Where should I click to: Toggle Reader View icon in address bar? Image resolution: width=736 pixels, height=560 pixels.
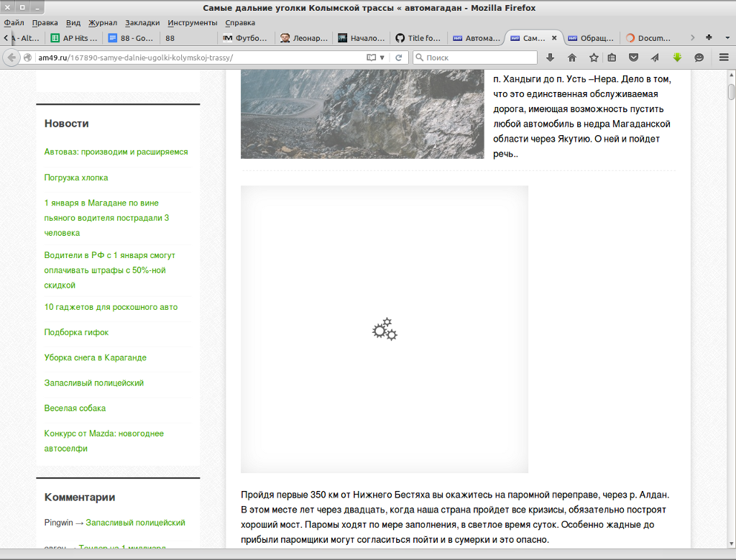(x=372, y=58)
